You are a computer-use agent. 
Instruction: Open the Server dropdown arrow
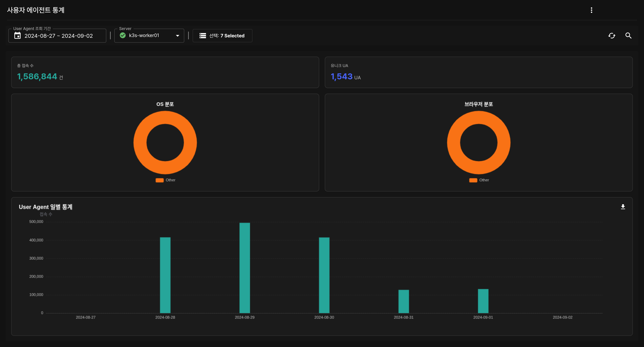coord(177,36)
